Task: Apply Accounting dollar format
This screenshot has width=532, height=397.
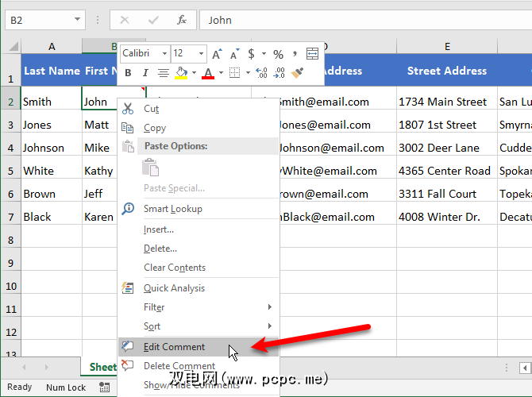Action: [x=251, y=54]
